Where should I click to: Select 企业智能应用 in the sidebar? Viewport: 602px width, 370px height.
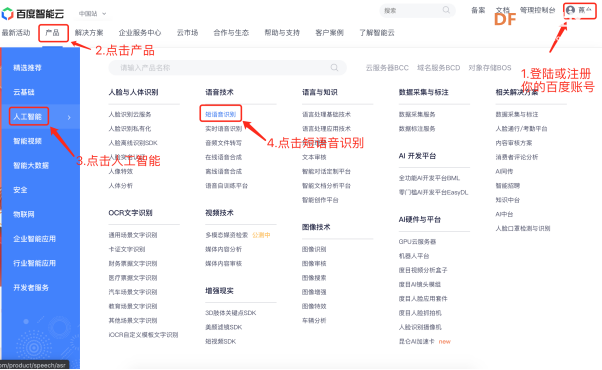[x=35, y=239]
